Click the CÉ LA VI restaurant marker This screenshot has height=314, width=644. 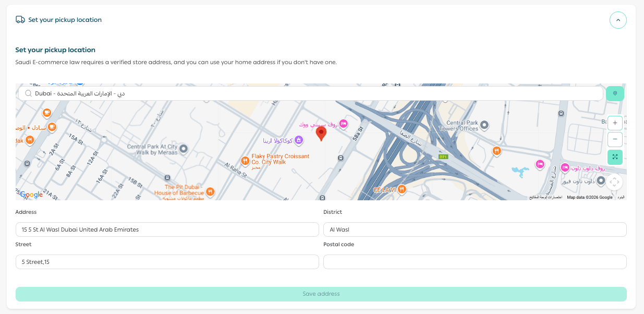402,190
